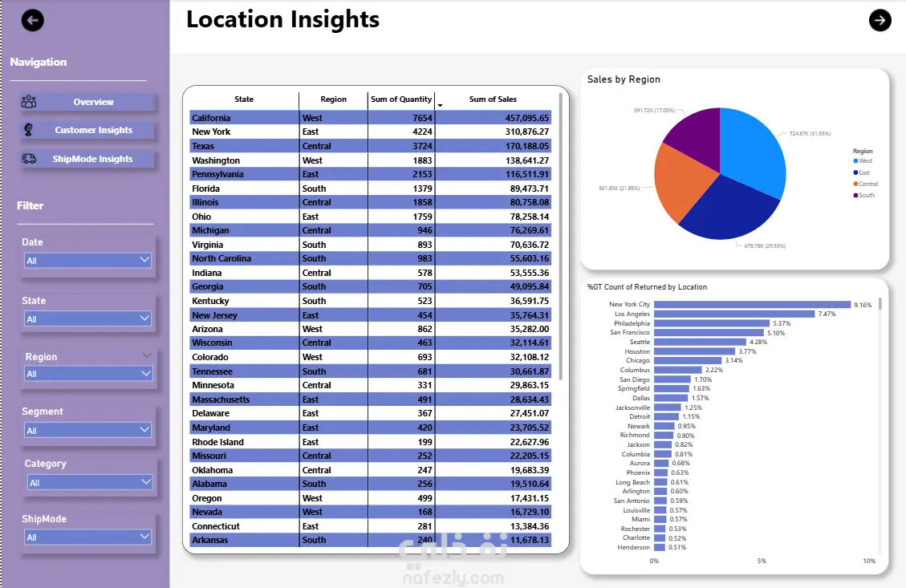This screenshot has width=906, height=588.
Task: Click the back arrow icon
Action: pyautogui.click(x=32, y=20)
